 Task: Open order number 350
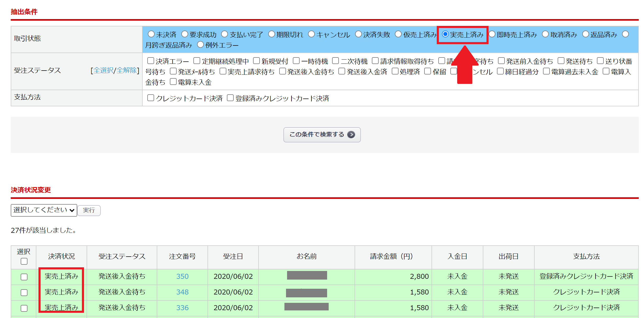pos(182,276)
